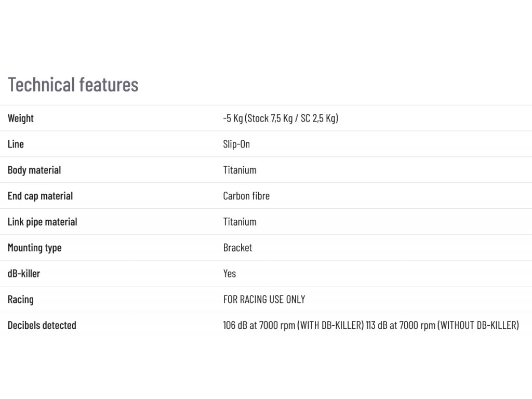Click the FOR RACING USE ONLY text
Screen dimensions: 532x399
pyautogui.click(x=264, y=299)
